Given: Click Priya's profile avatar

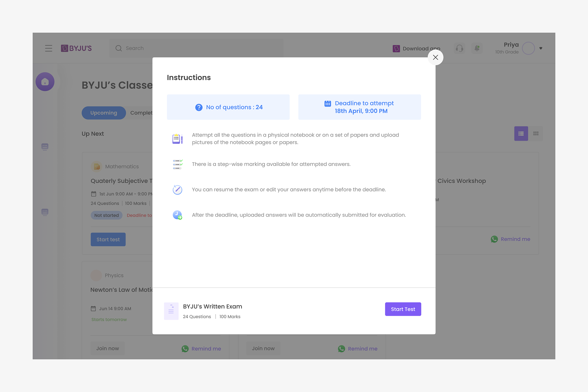Looking at the screenshot, I should coord(528,48).
